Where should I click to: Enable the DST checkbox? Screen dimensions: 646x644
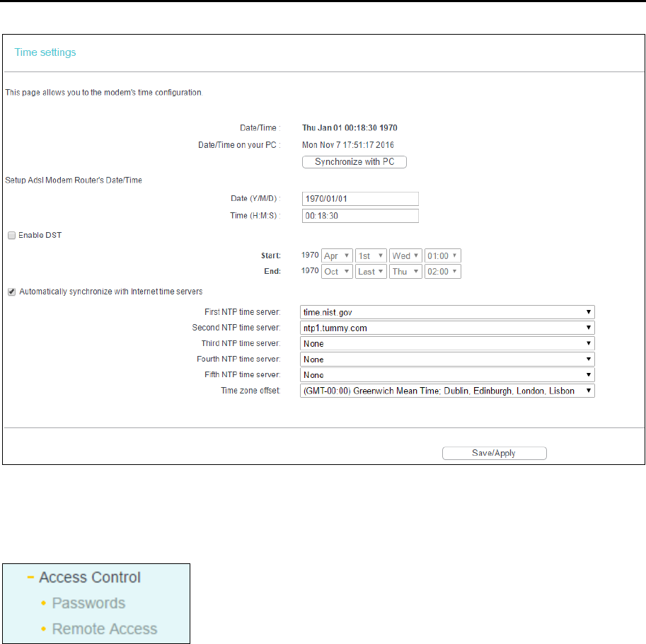(11, 235)
